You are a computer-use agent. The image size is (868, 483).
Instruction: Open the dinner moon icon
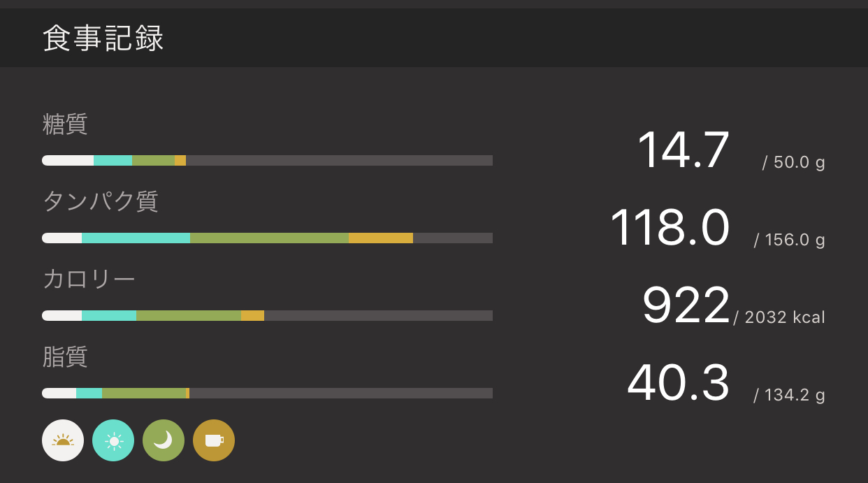tap(164, 440)
